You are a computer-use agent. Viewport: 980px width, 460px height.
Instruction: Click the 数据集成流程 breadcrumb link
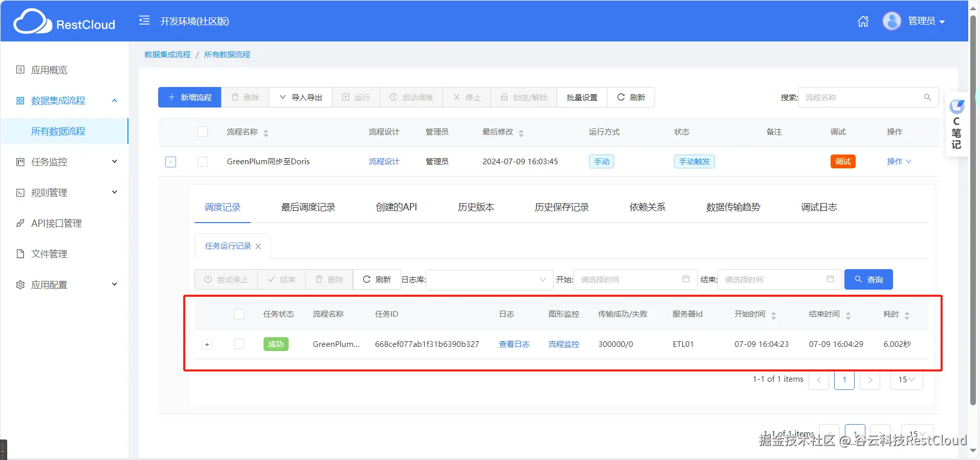[x=167, y=54]
